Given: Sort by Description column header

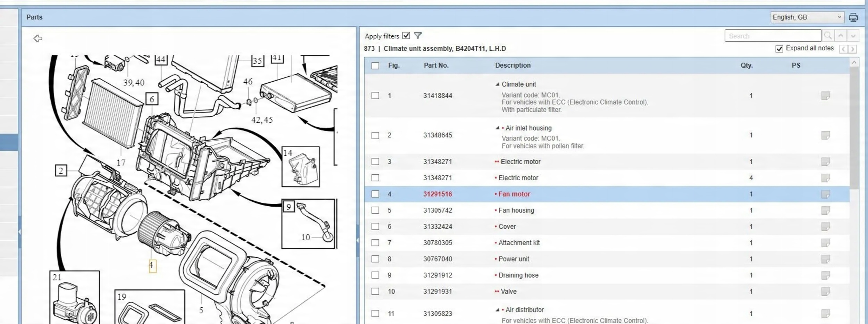Looking at the screenshot, I should (x=513, y=65).
